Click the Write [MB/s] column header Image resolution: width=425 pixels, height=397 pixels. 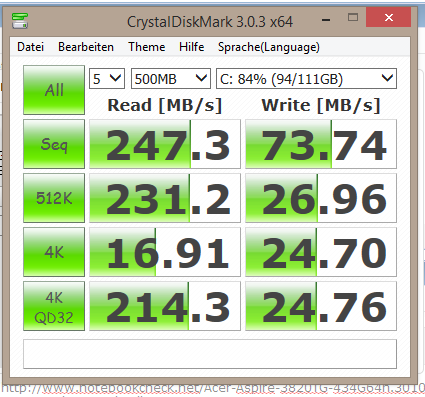[321, 105]
